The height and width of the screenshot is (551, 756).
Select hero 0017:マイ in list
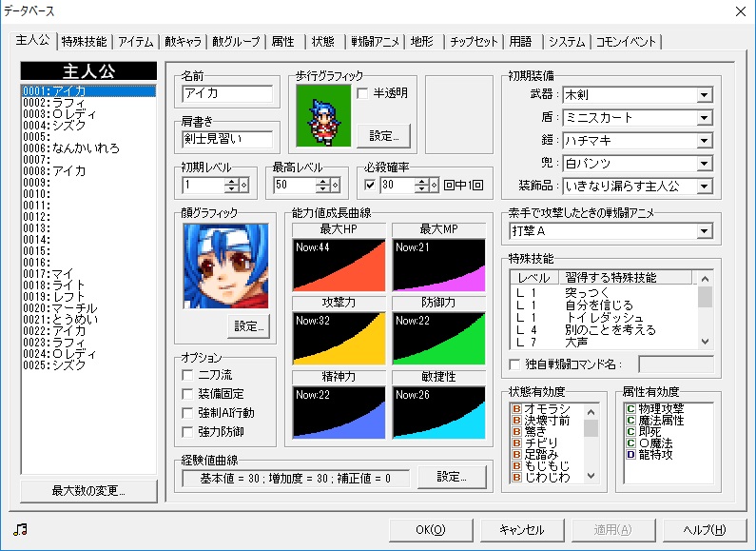(x=88, y=273)
